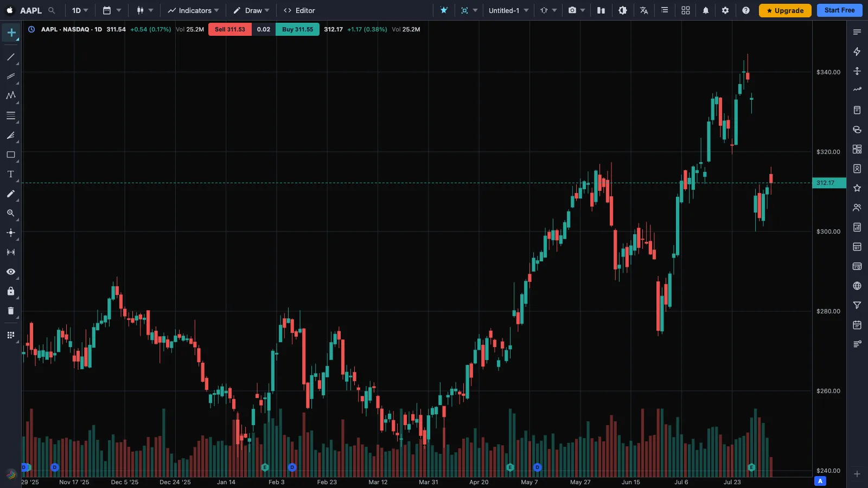The width and height of the screenshot is (868, 488).
Task: Click the 312.17 current price label
Action: pyautogui.click(x=829, y=183)
